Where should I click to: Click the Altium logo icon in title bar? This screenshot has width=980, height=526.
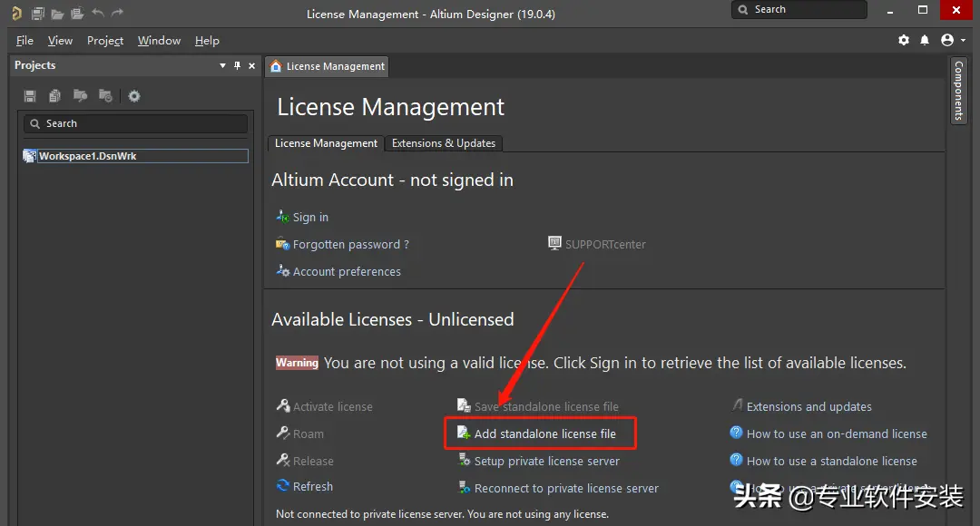click(17, 13)
